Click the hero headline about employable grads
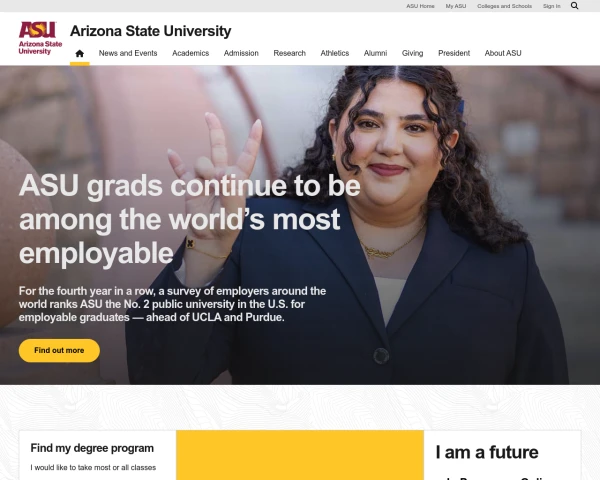600x480 pixels. (x=189, y=219)
